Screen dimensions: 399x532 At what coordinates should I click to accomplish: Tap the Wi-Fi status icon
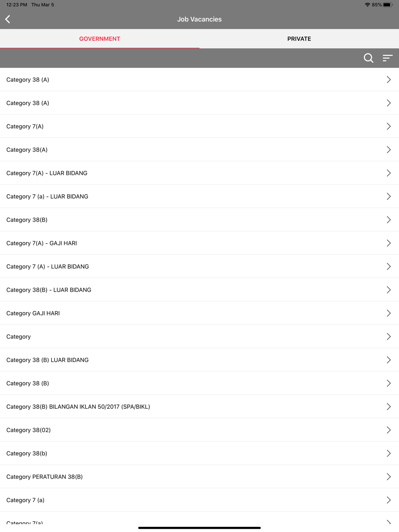367,5
